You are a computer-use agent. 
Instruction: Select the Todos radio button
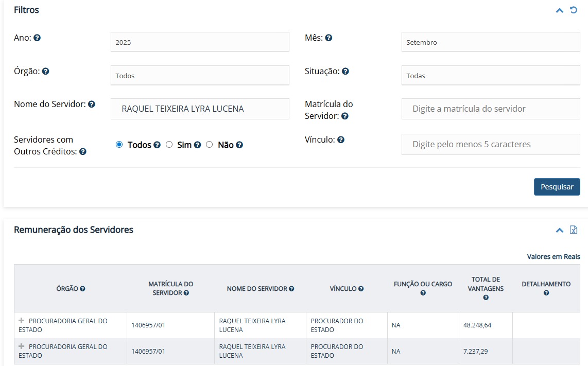tap(119, 145)
